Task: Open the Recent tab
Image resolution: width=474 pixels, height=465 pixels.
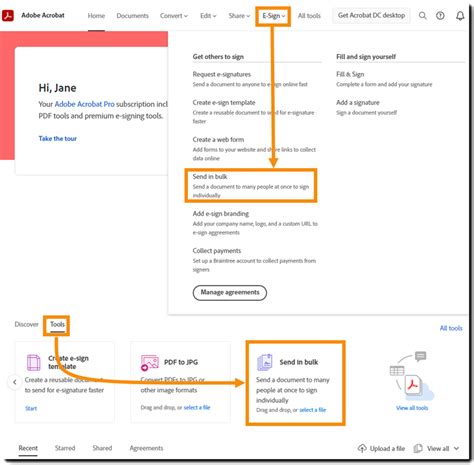Action: click(x=28, y=448)
